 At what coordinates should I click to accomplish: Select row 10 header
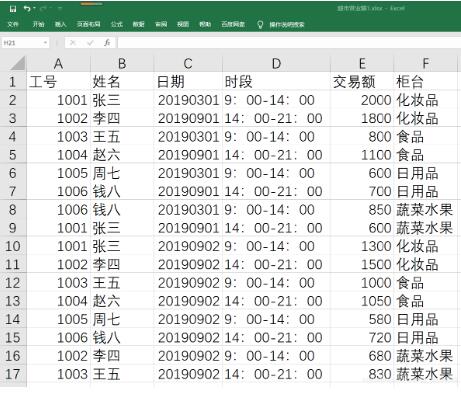(x=13, y=246)
